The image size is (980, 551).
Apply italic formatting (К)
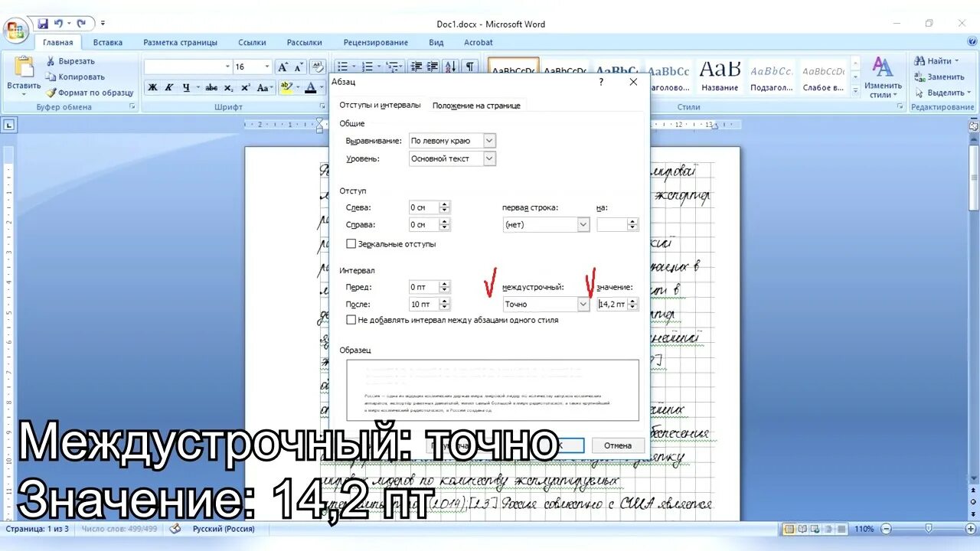click(169, 87)
